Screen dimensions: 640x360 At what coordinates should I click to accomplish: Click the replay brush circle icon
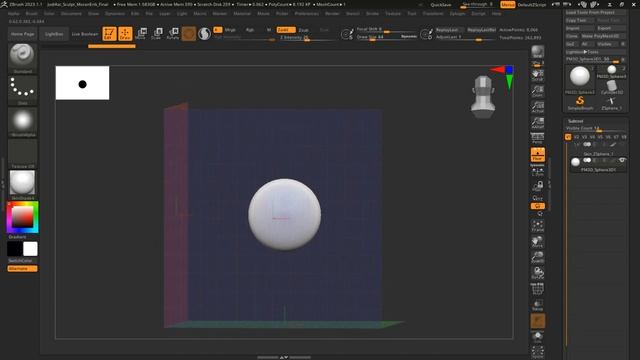tap(426, 34)
